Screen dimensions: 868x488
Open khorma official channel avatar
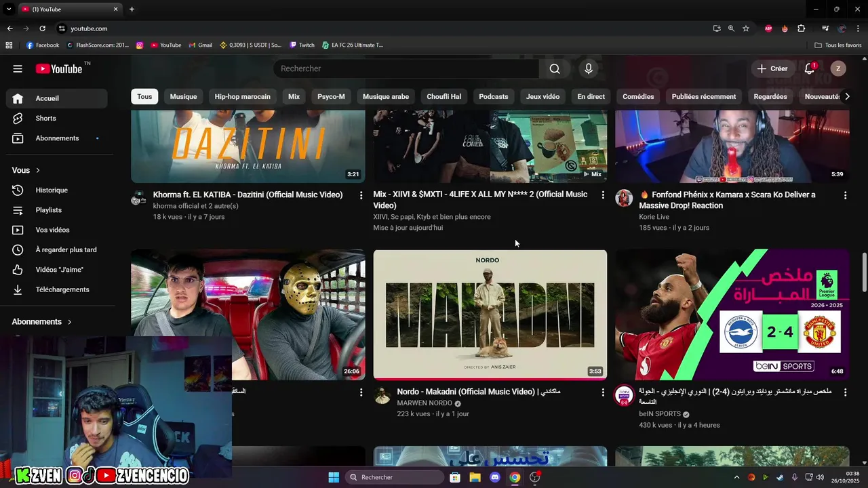click(x=138, y=198)
